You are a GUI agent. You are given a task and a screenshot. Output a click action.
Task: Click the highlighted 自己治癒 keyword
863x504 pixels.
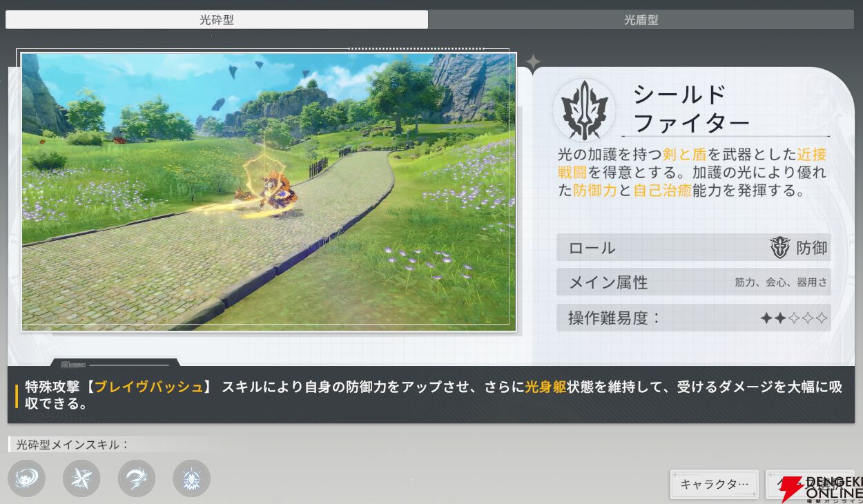pos(662,191)
